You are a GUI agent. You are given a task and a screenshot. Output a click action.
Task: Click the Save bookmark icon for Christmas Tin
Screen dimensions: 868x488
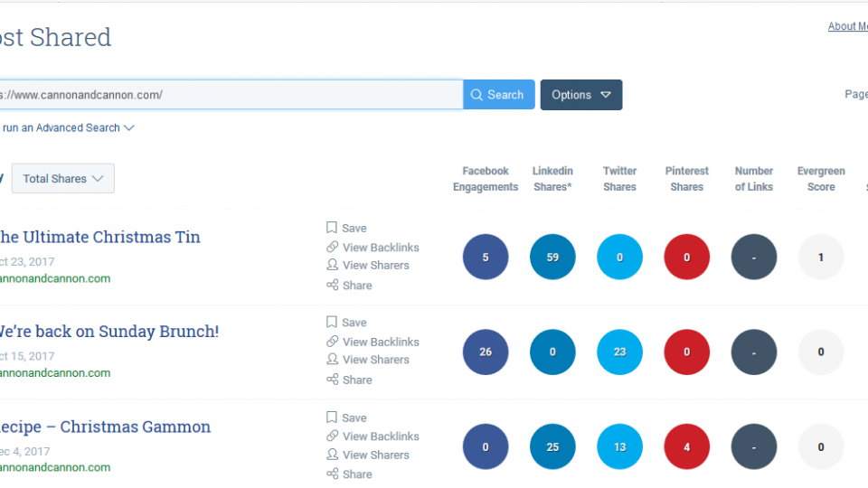[332, 228]
